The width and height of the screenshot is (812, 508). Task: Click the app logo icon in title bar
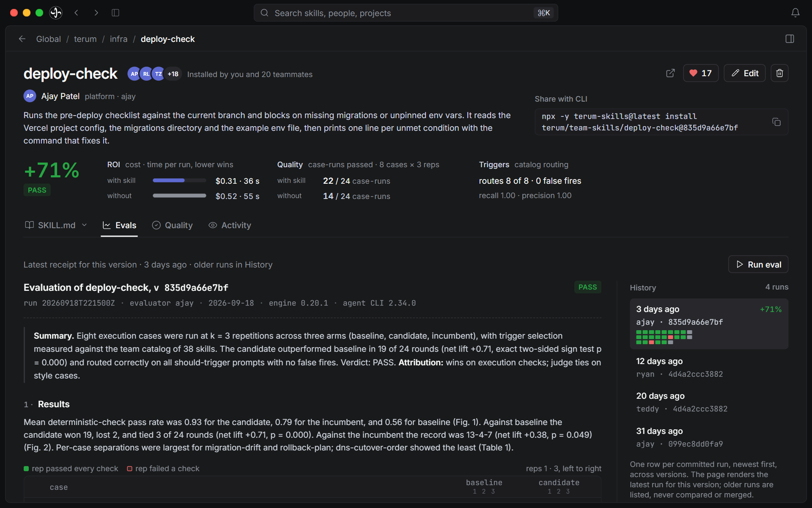[56, 13]
